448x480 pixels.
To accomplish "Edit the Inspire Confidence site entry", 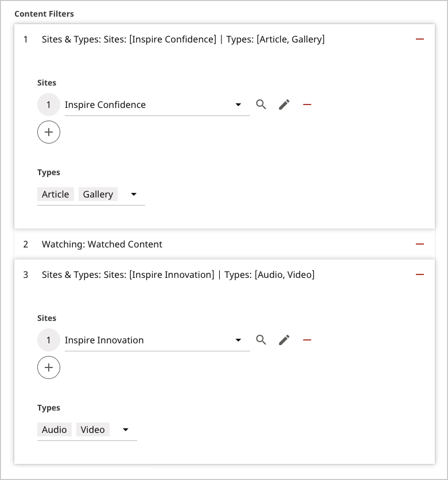I will click(284, 104).
